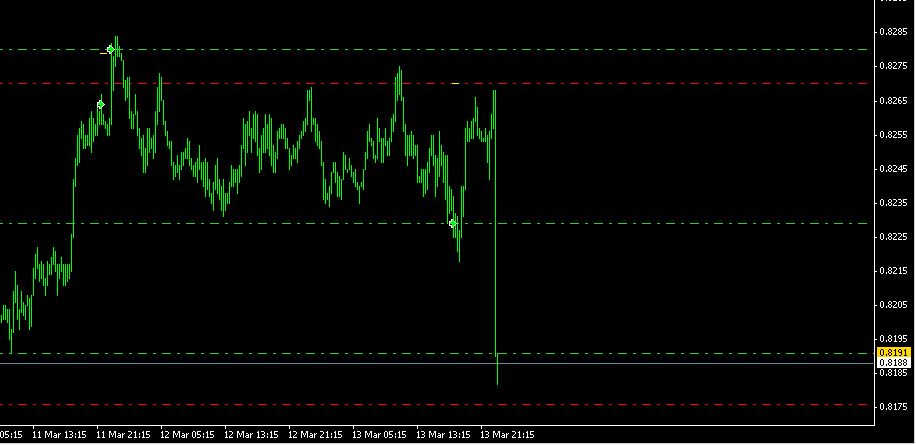Select the small yellow dash left of the top arrow marker
This screenshot has height=445, width=916.
coord(103,53)
